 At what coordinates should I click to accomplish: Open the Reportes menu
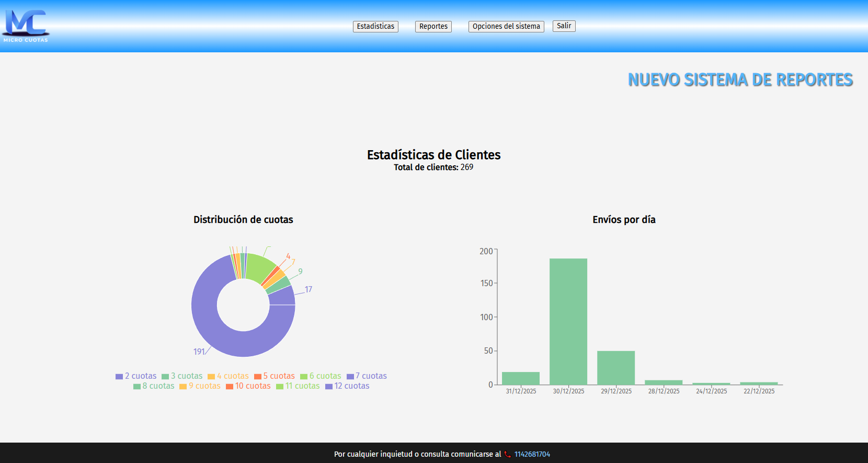click(433, 26)
